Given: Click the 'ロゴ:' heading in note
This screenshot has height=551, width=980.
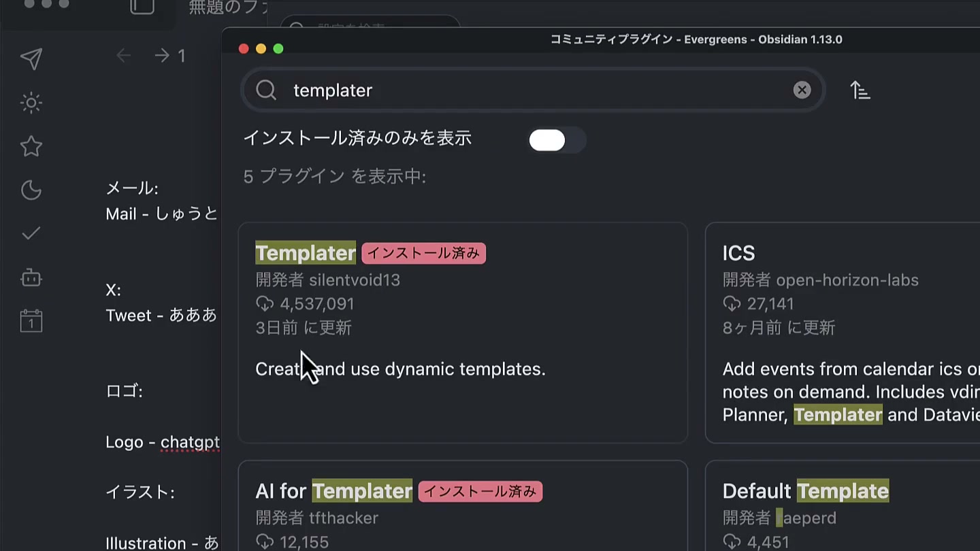Looking at the screenshot, I should pyautogui.click(x=124, y=392).
